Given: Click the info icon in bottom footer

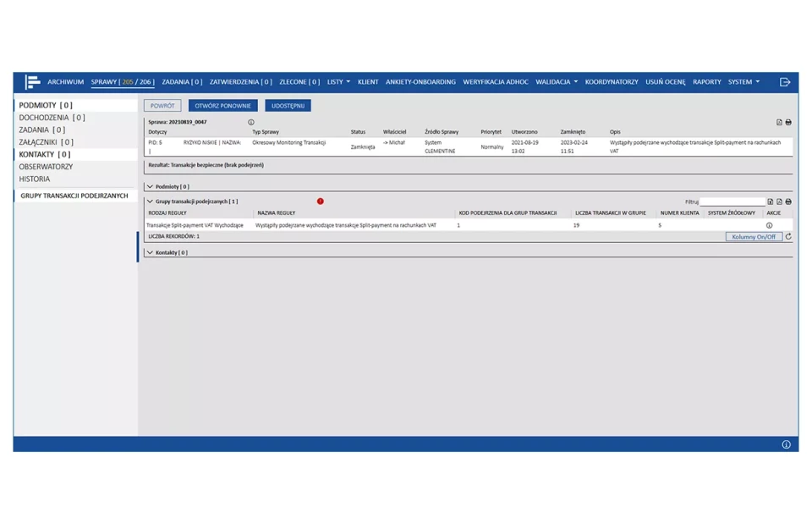Looking at the screenshot, I should click(x=786, y=444).
